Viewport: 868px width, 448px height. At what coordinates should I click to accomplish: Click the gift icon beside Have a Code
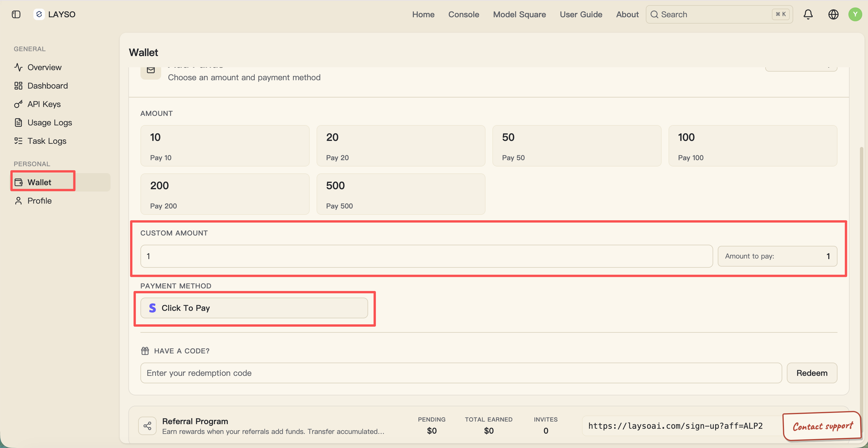click(x=145, y=351)
